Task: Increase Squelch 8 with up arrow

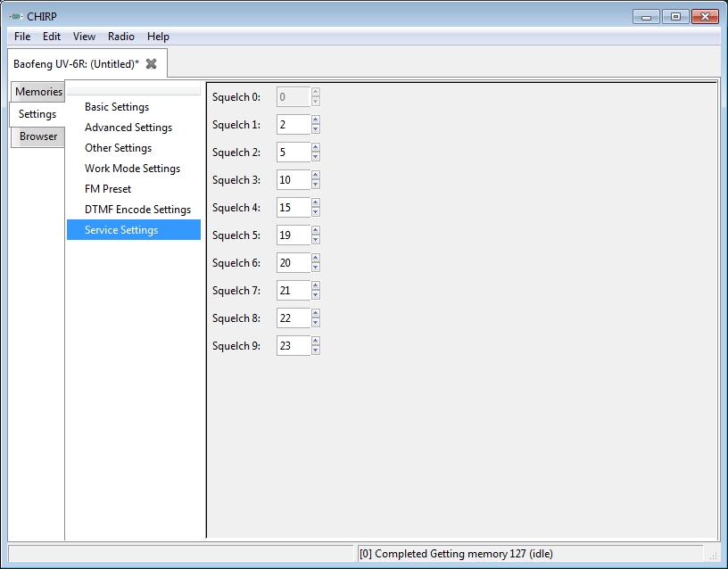Action: (x=316, y=313)
